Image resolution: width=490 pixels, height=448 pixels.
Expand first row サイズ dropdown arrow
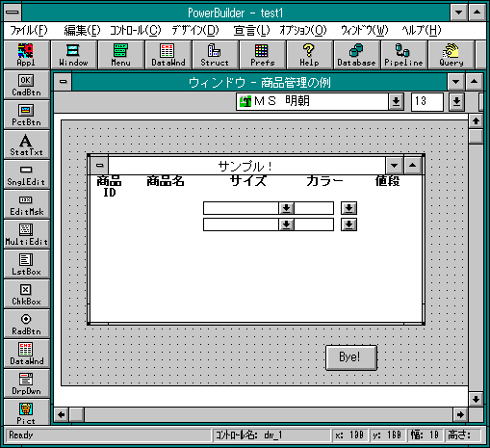286,208
